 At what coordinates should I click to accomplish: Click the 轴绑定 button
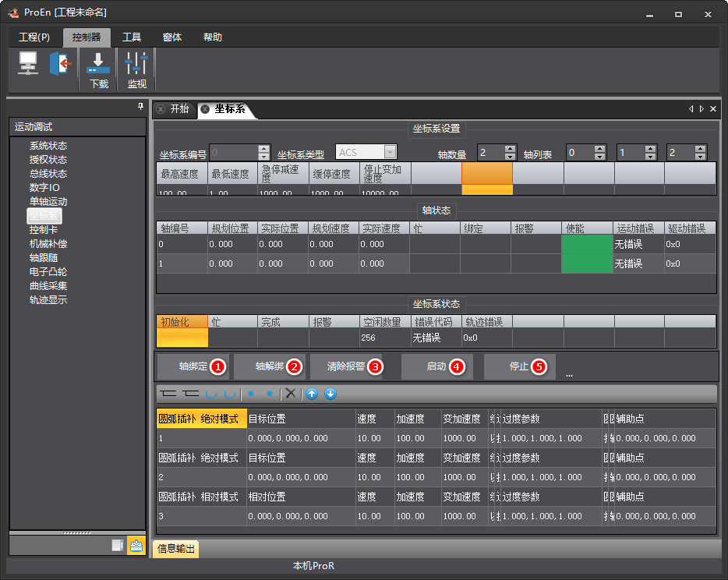tap(193, 366)
